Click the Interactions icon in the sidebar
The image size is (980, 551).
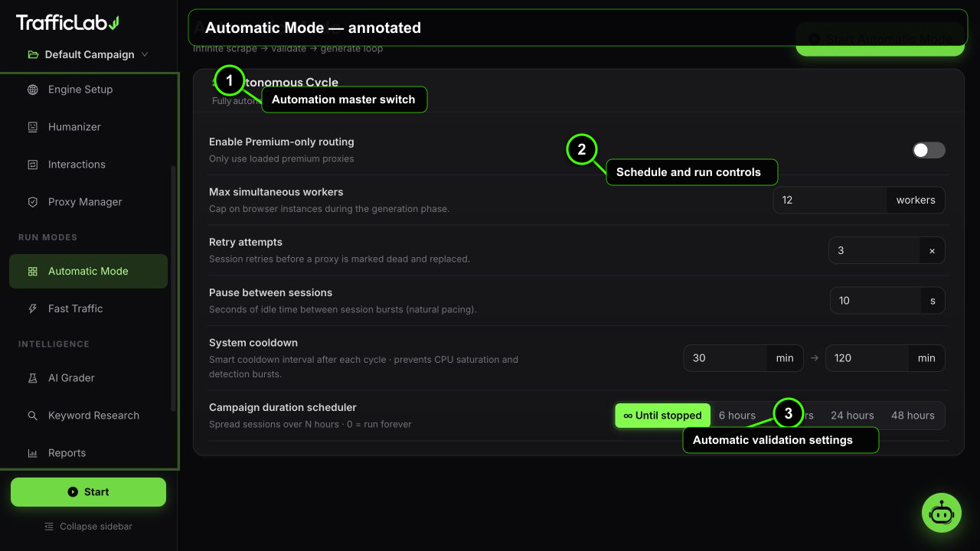(x=32, y=165)
